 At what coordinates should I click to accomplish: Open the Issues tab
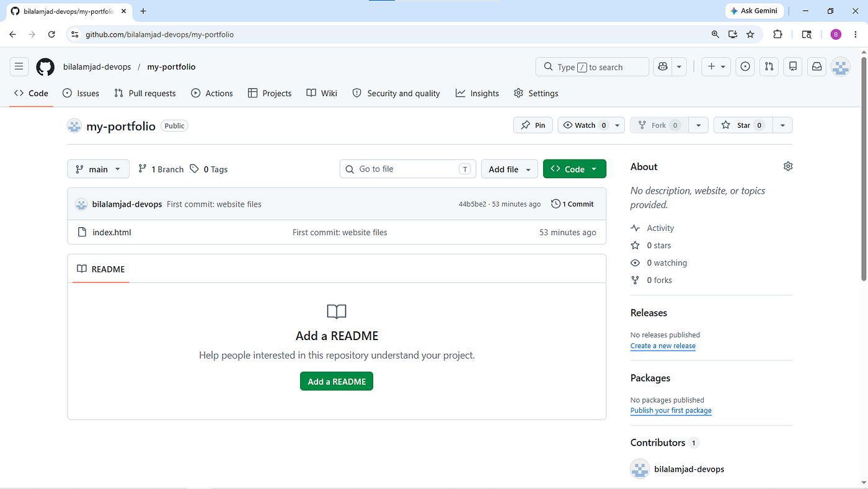81,93
